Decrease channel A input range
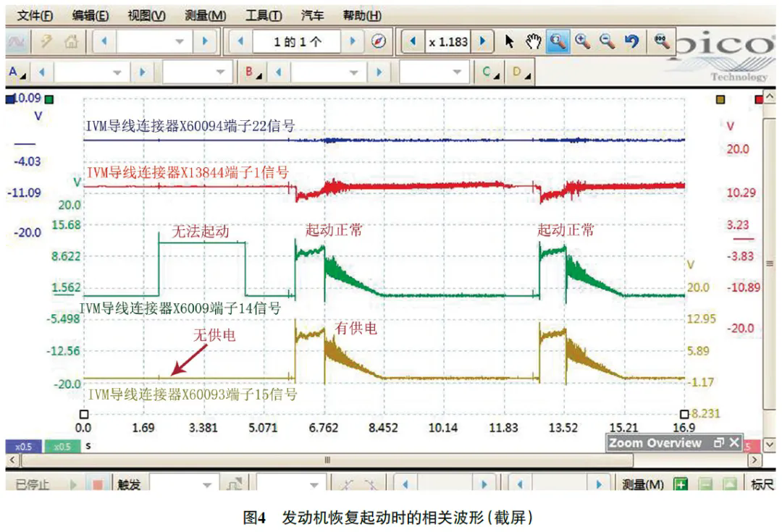 click(x=42, y=73)
